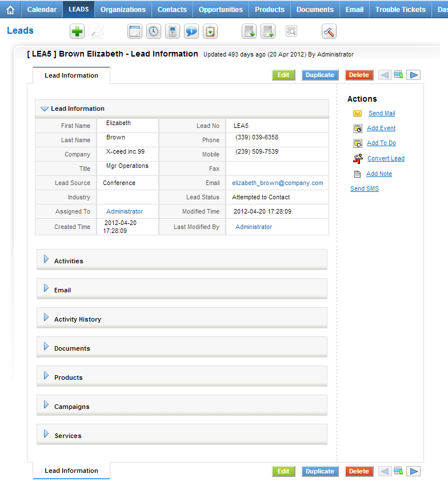
Task: Click the Import Leads icon
Action: click(x=249, y=31)
